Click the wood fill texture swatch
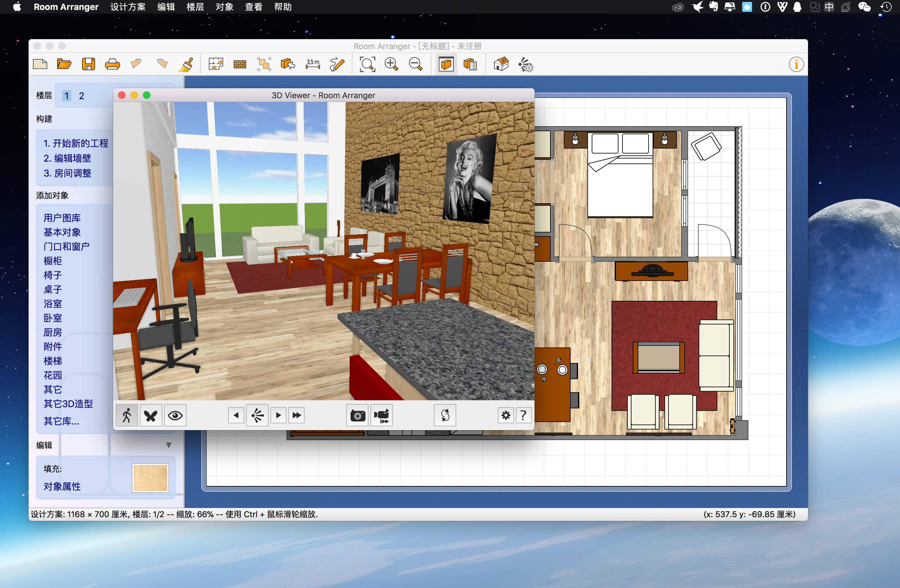The height and width of the screenshot is (588, 900). click(x=150, y=478)
